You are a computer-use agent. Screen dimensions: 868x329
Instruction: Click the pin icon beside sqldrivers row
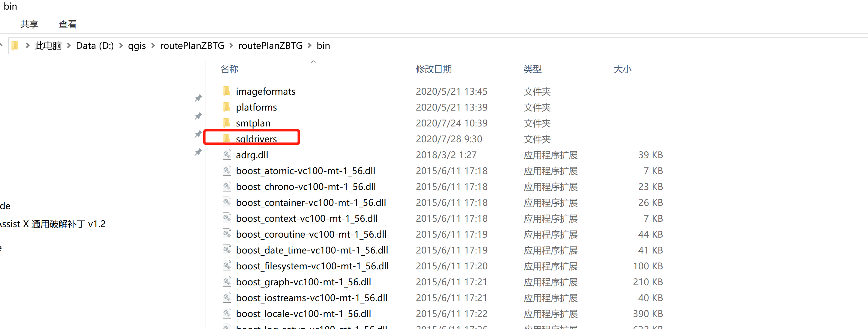pyautogui.click(x=198, y=134)
